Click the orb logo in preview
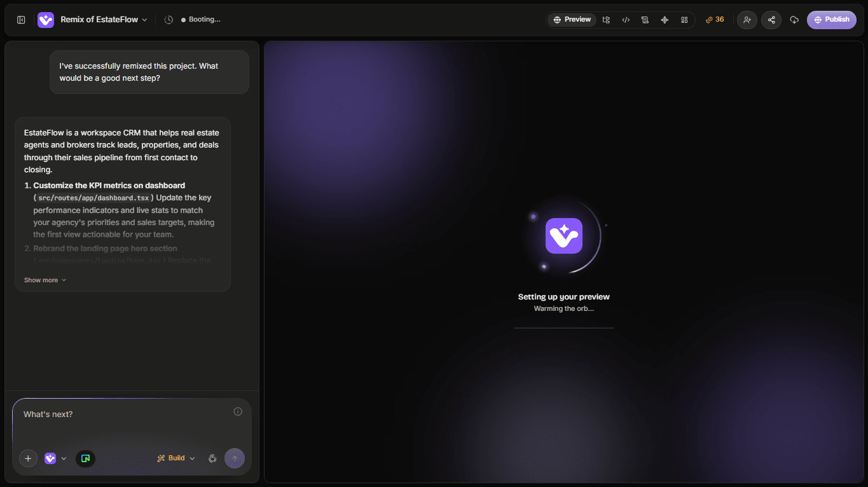Screen dimensions: 868x487 [564, 236]
